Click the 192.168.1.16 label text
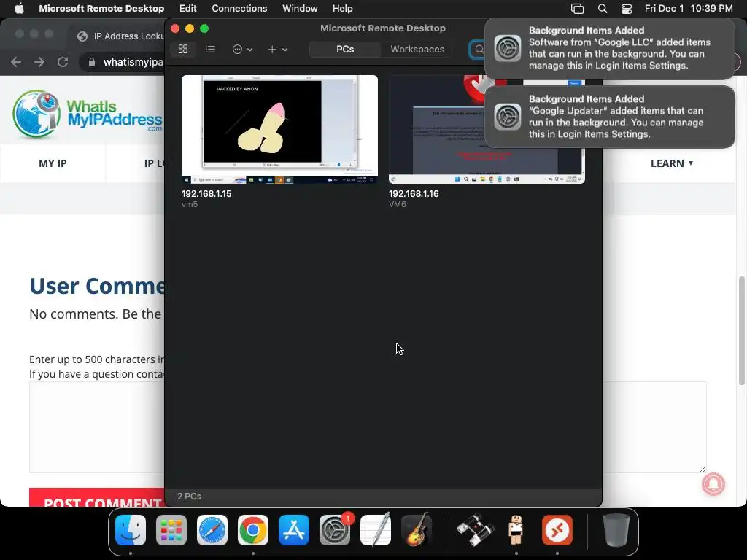 click(414, 194)
